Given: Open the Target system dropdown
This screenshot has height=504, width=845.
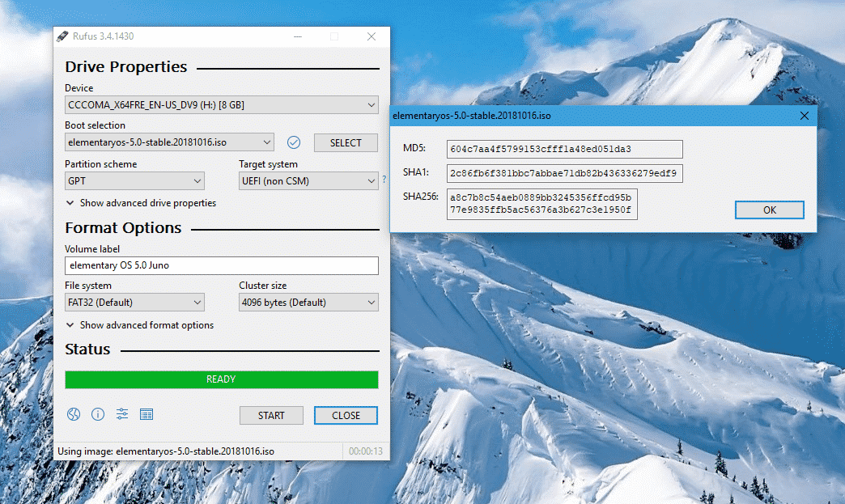Looking at the screenshot, I should (x=308, y=181).
